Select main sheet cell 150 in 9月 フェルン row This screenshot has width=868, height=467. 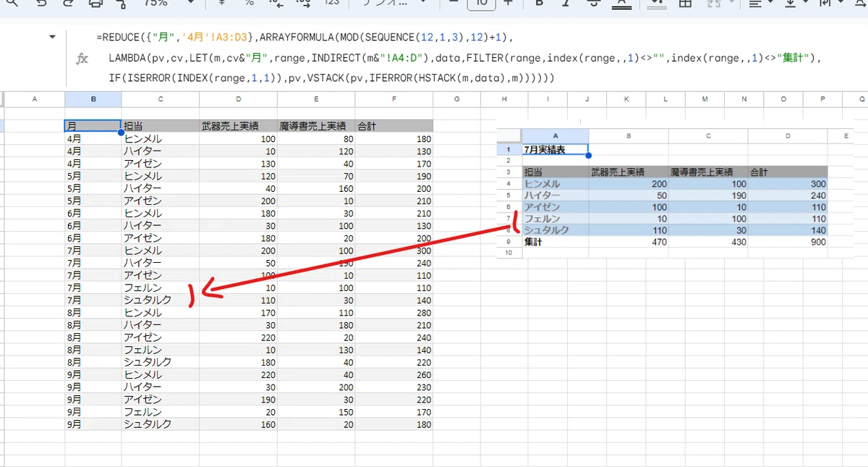point(316,412)
